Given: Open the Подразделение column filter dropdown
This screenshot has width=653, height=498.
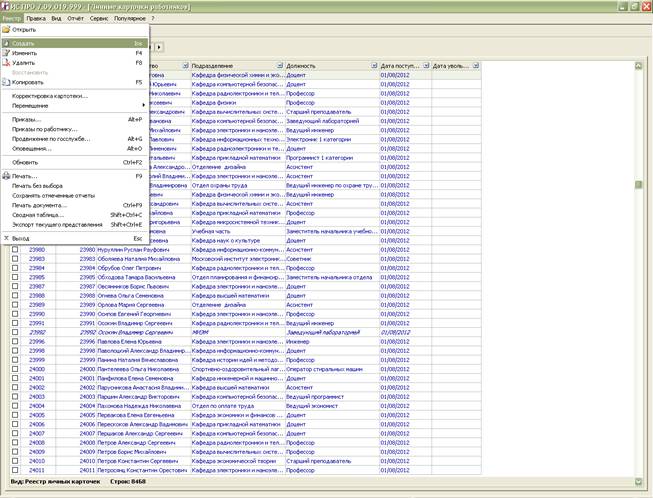Looking at the screenshot, I should click(x=280, y=66).
